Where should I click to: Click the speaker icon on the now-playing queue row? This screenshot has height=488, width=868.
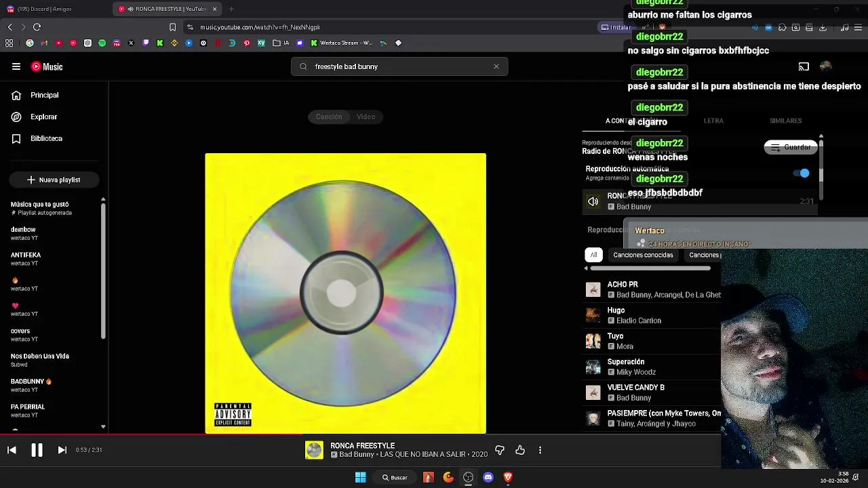pyautogui.click(x=593, y=201)
